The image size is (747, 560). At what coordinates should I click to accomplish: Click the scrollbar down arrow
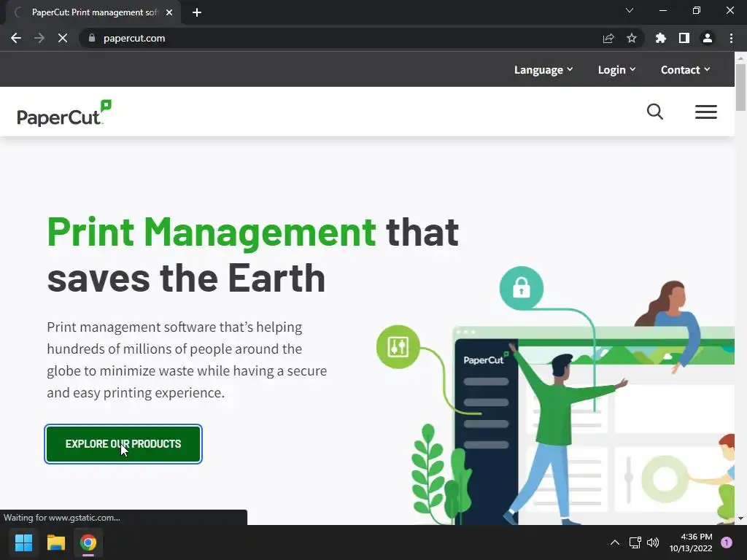point(740,518)
